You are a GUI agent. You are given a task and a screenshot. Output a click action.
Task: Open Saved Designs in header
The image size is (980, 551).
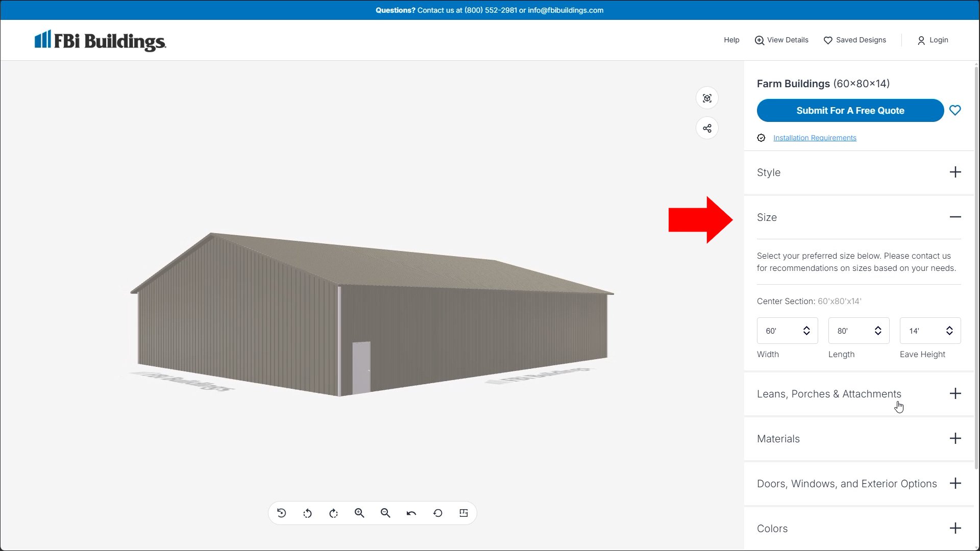(x=855, y=40)
